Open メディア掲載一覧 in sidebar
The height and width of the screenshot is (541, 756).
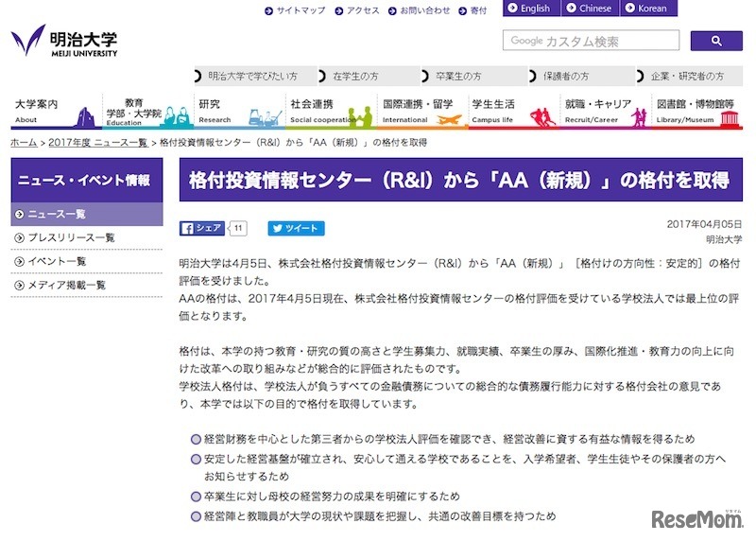pyautogui.click(x=67, y=285)
